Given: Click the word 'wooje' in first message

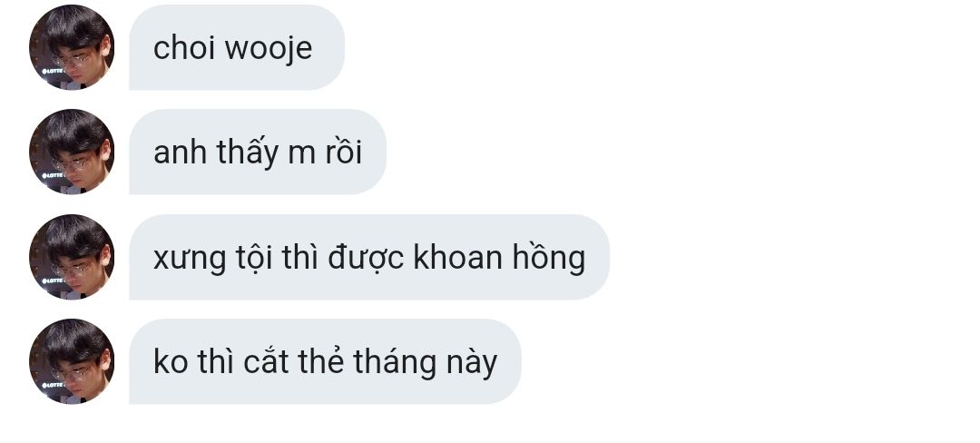Looking at the screenshot, I should coord(268,49).
